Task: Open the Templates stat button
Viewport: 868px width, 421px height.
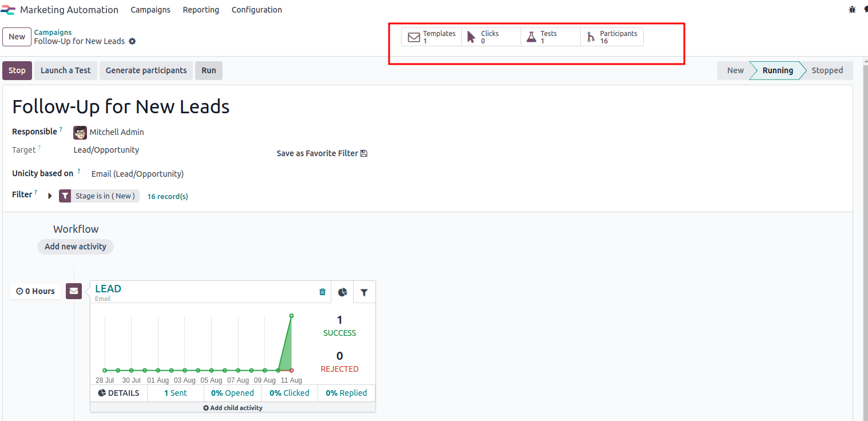Action: point(431,37)
